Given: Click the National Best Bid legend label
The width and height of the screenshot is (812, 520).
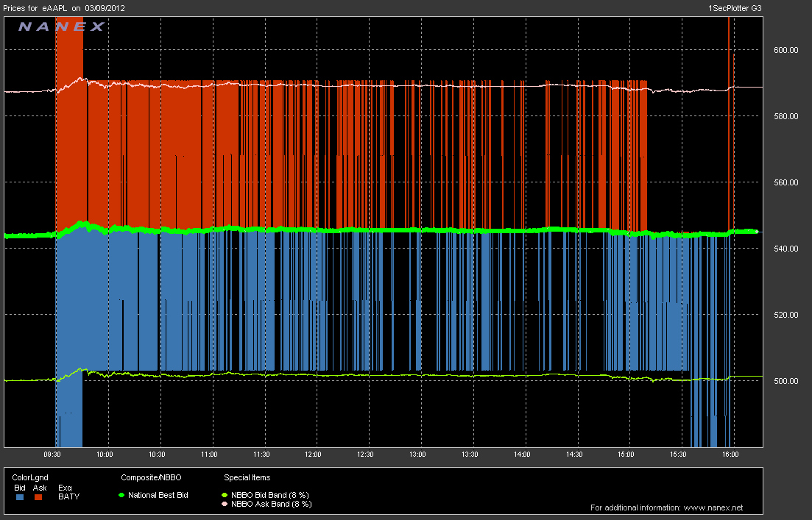Looking at the screenshot, I should coord(158,495).
